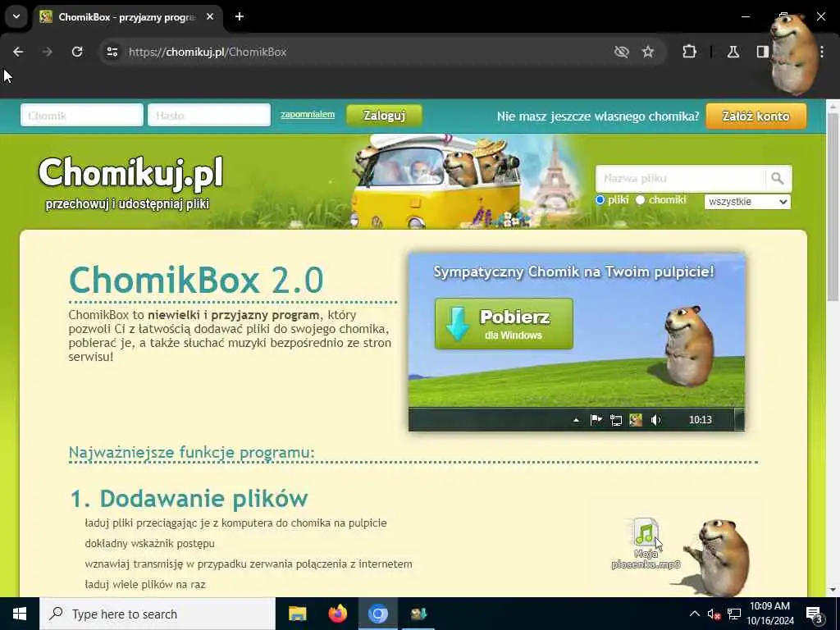Open the tab search chevron in the title bar
This screenshot has height=630, width=840.
tap(16, 16)
